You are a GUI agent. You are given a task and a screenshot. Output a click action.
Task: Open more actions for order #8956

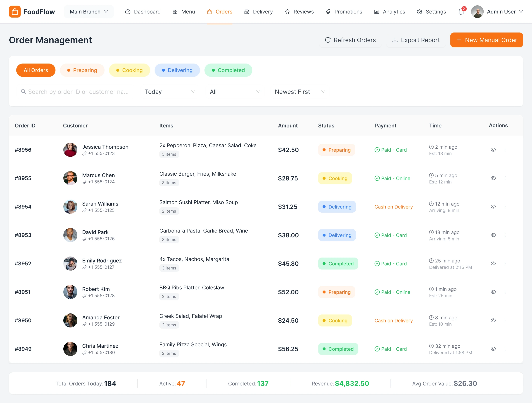tap(505, 150)
